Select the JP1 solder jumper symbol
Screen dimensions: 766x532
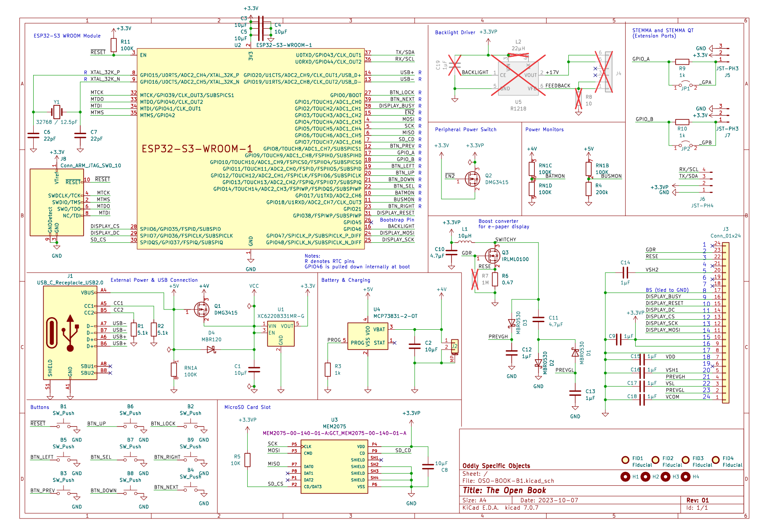pyautogui.click(x=686, y=85)
